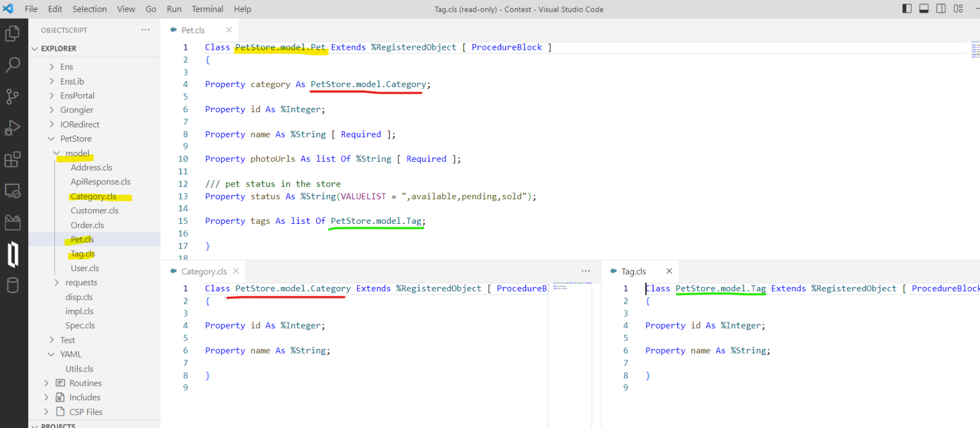
Task: Click the Pet.cls editor minimap
Action: tap(974, 50)
